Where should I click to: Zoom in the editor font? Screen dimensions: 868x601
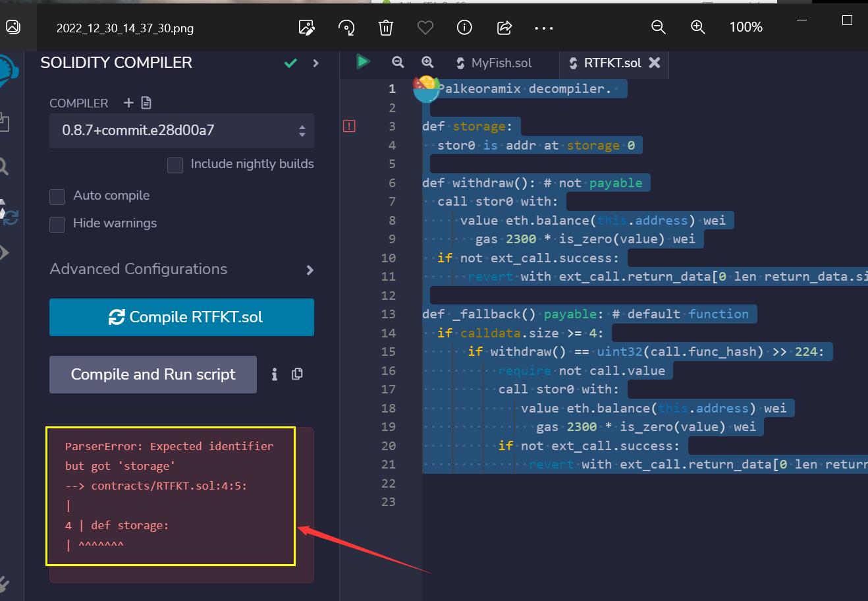point(428,62)
